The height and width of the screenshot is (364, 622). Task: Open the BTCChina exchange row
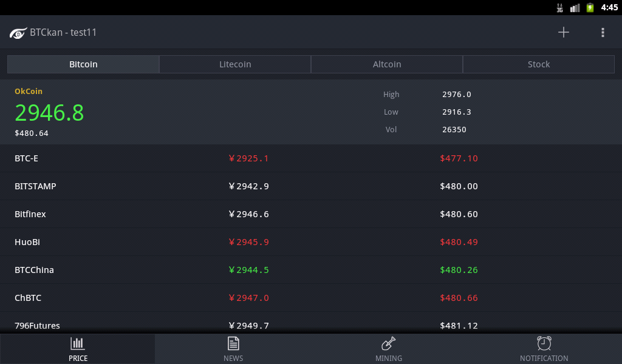(311, 270)
